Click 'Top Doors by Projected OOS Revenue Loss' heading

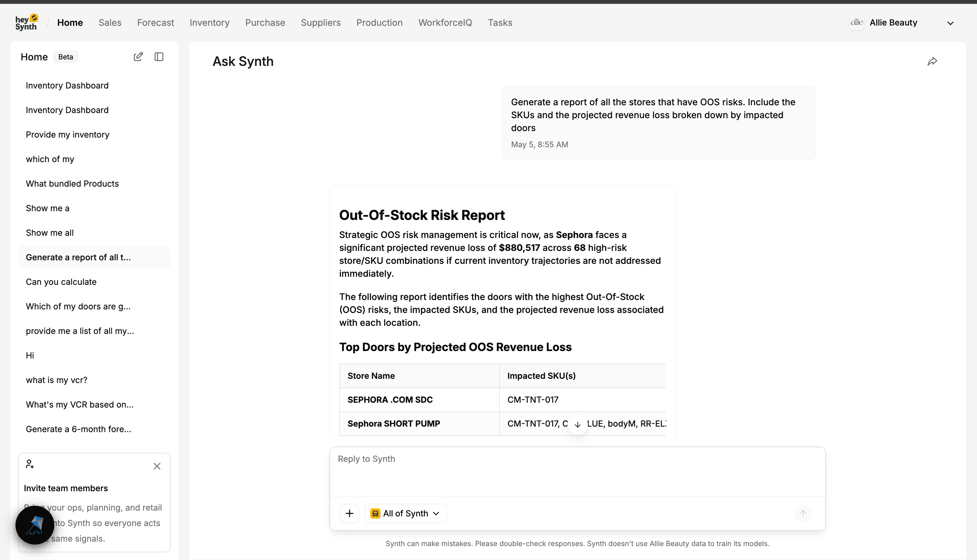pyautogui.click(x=456, y=347)
